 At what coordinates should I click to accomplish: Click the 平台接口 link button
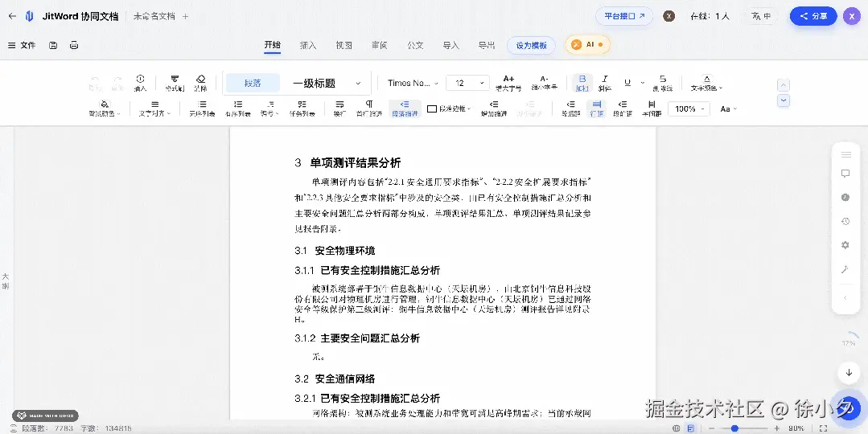coord(624,16)
